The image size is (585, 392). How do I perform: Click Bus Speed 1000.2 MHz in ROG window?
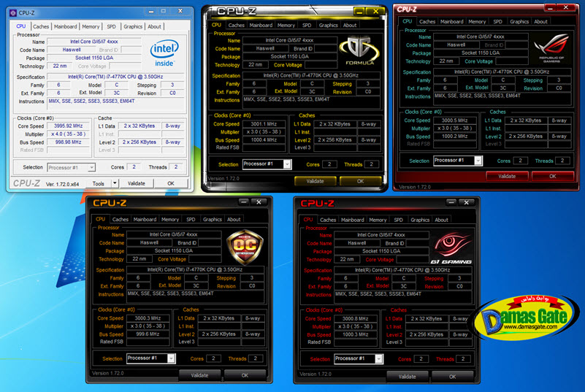(x=455, y=136)
